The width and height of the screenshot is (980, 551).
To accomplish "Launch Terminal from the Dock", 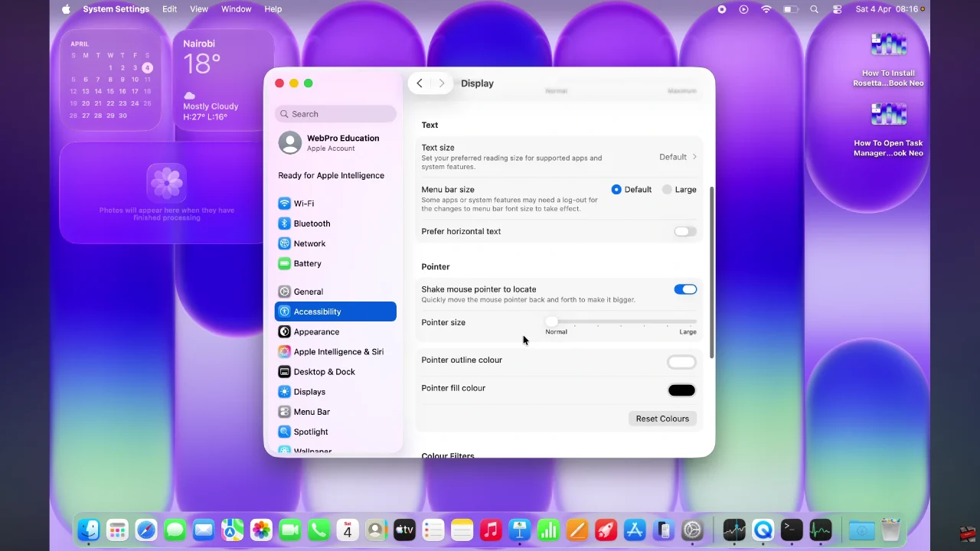I will 791,529.
